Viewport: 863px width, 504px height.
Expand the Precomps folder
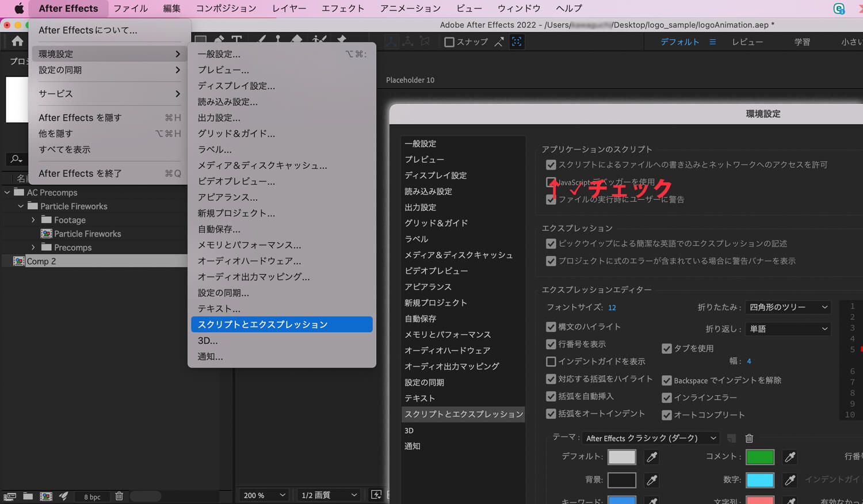tap(33, 247)
